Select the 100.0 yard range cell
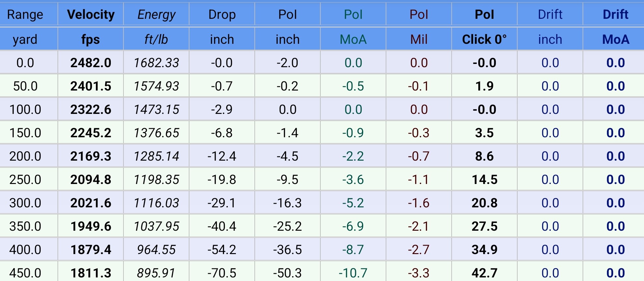The width and height of the screenshot is (644, 281). click(25, 109)
